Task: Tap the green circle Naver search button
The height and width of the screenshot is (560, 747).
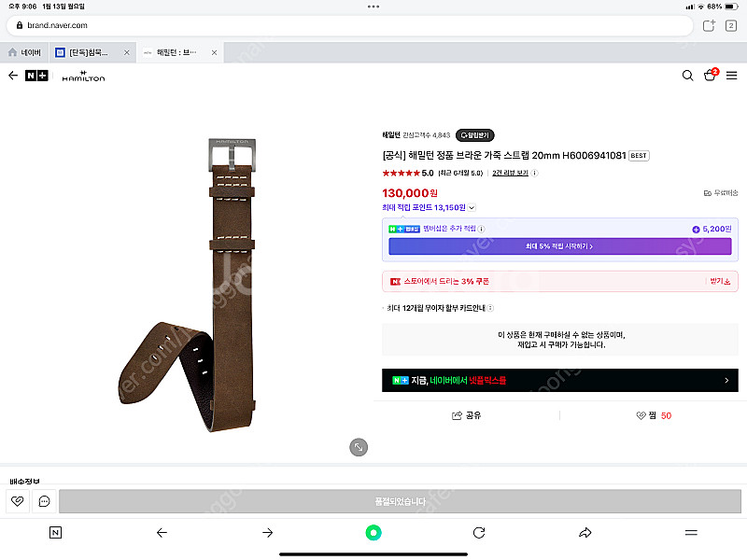Action: click(x=373, y=532)
